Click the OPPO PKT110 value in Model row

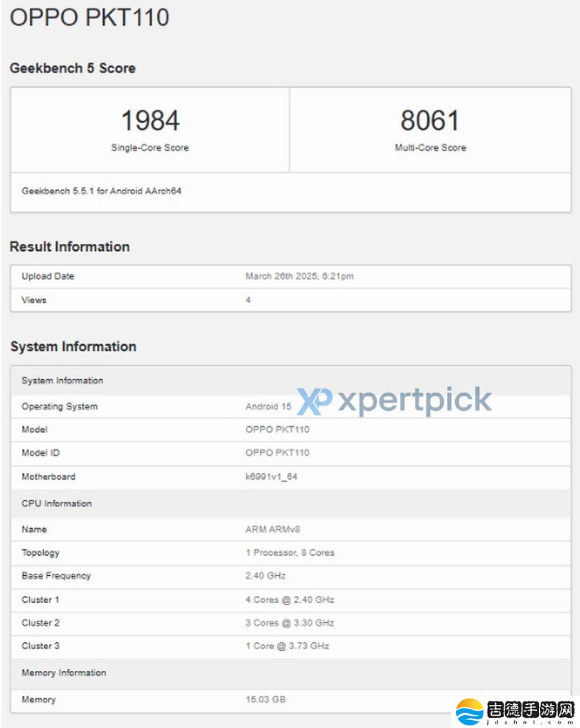click(x=278, y=429)
